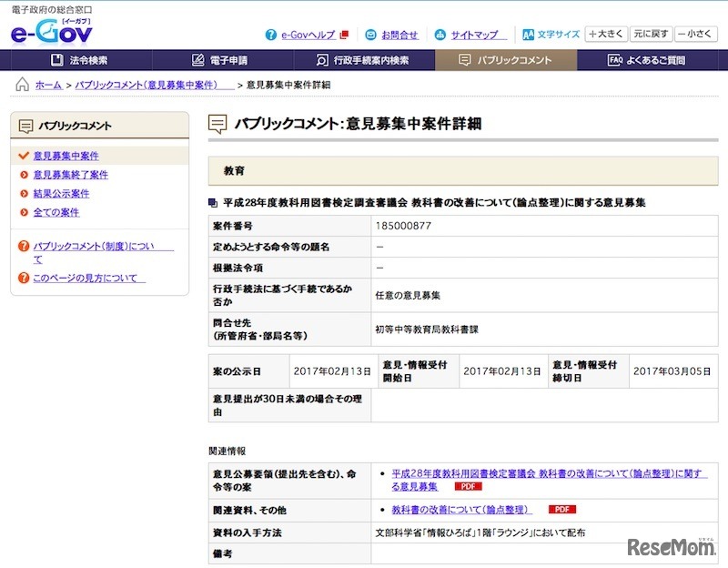Open 結果公示案件 sidebar link

61,194
